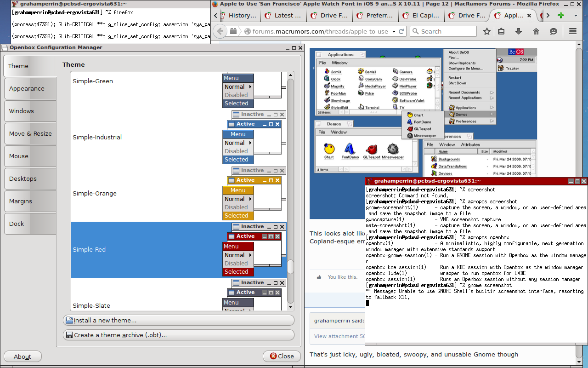Click the red terminal window title icon

[369, 181]
